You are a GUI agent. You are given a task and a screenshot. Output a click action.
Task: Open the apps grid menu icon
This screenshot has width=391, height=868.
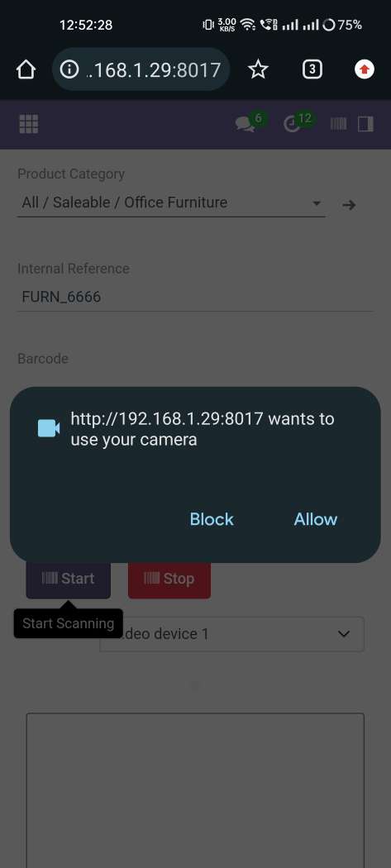[x=29, y=124]
